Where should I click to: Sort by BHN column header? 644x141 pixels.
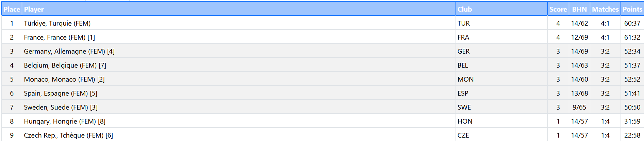tap(579, 9)
